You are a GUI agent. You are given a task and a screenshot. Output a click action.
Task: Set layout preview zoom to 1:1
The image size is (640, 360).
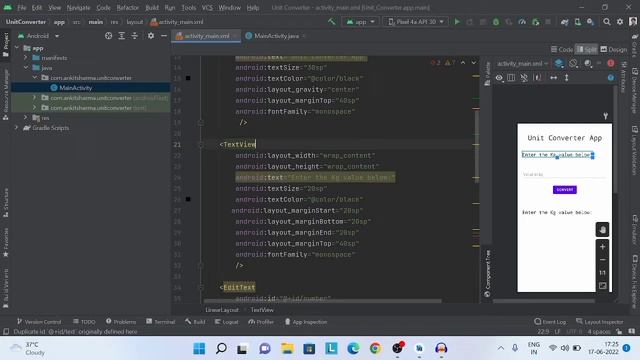[x=602, y=273]
